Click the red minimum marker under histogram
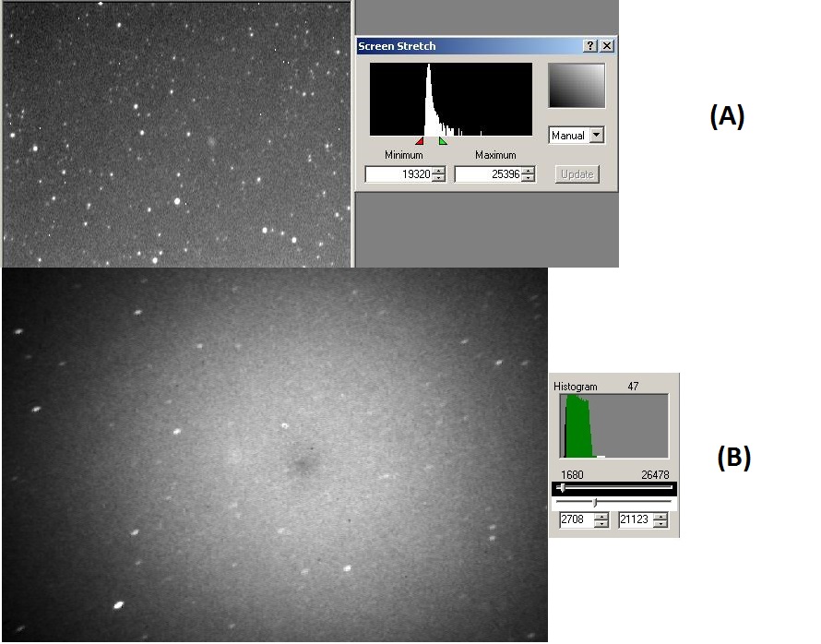Image resolution: width=821 pixels, height=644 pixels. tap(420, 141)
